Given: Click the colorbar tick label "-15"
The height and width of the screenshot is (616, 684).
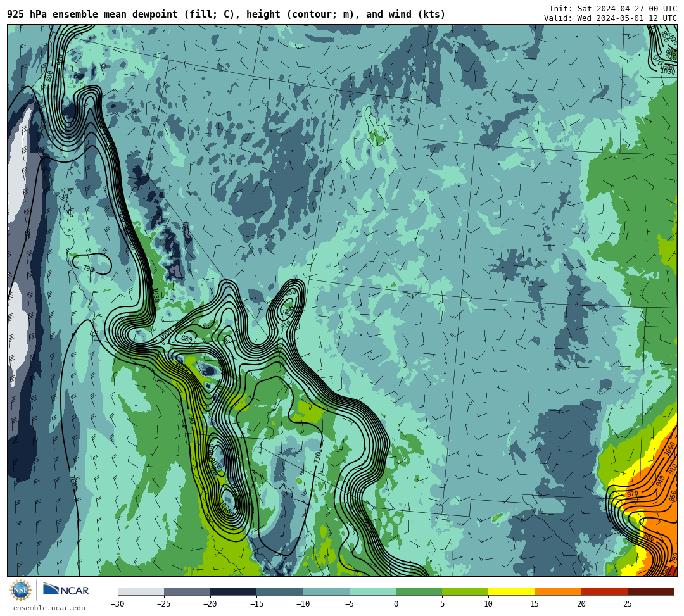Looking at the screenshot, I should click(x=256, y=604).
